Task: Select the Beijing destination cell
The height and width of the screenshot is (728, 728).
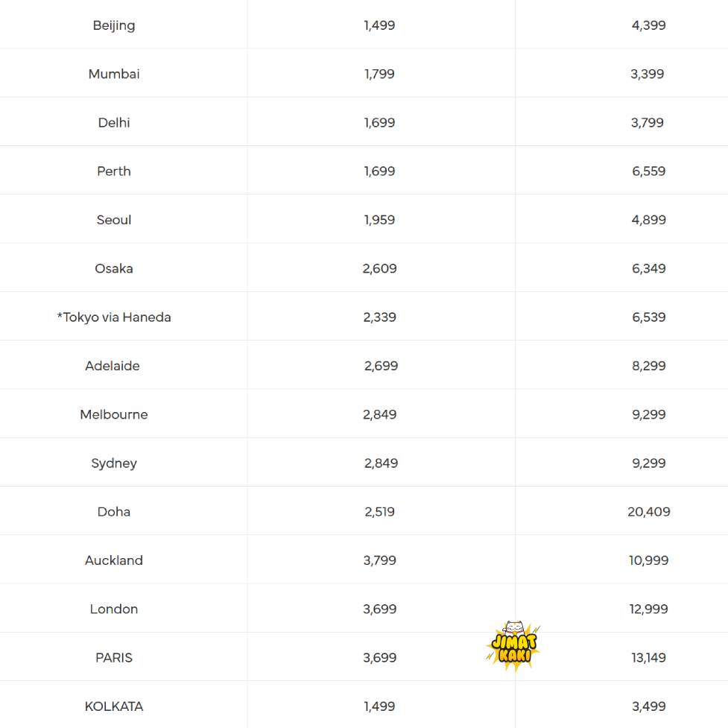Action: [114, 25]
